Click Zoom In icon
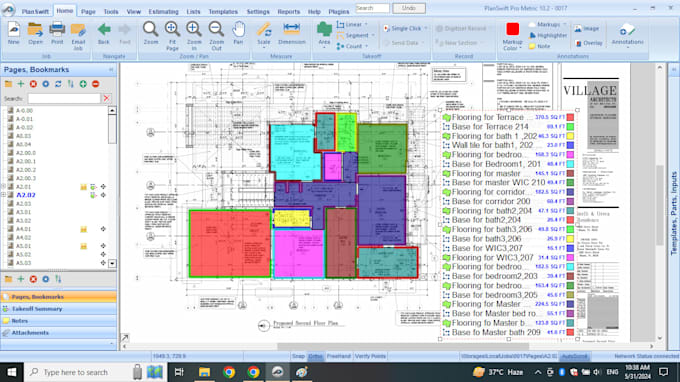680x382 pixels. [x=194, y=36]
